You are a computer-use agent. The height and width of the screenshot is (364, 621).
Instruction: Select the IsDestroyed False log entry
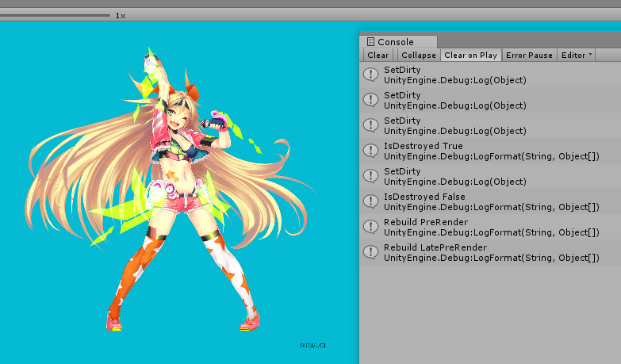click(x=490, y=201)
